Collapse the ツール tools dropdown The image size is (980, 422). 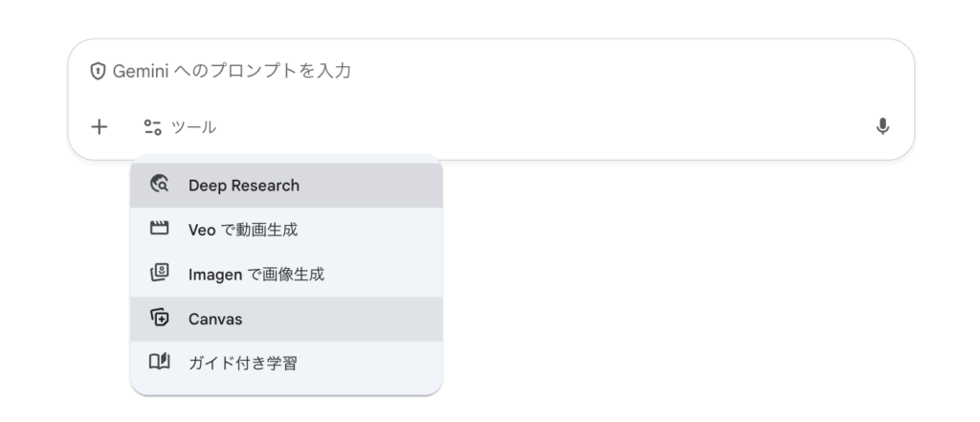[x=180, y=126]
